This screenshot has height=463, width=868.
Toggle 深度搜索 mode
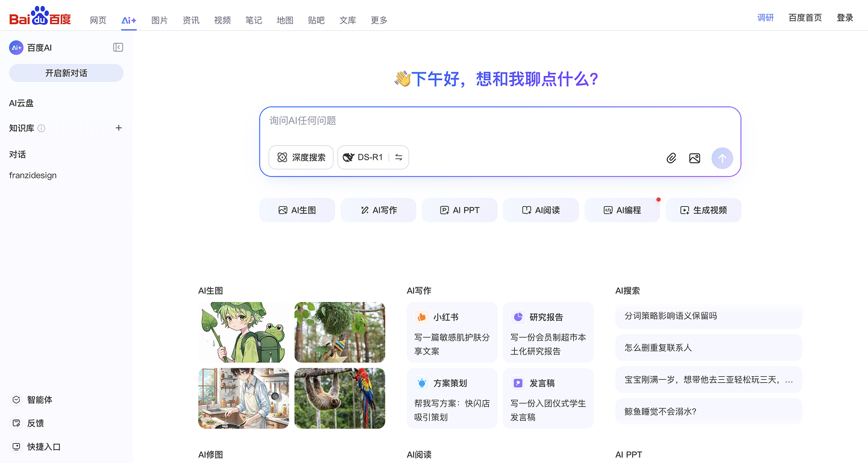pos(301,157)
